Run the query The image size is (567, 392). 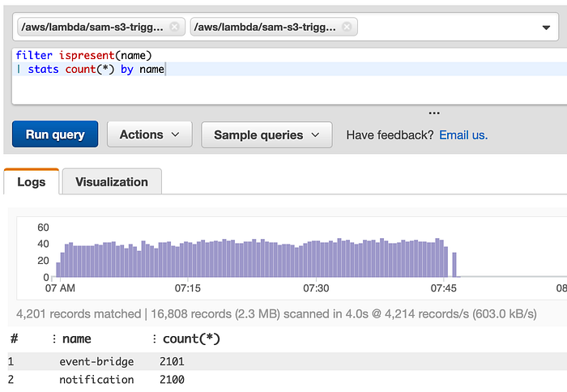point(55,134)
